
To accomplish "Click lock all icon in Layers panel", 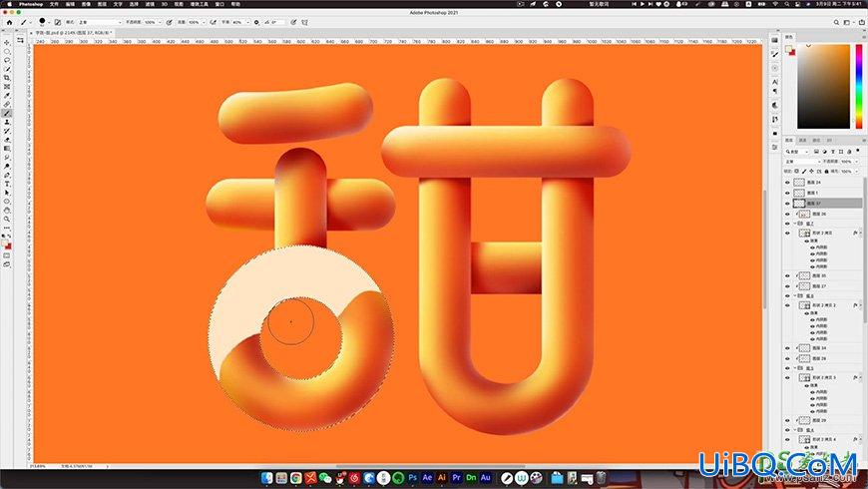I will click(826, 171).
